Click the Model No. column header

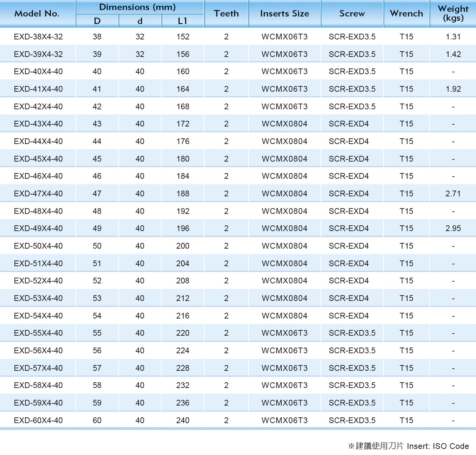coord(37,14)
